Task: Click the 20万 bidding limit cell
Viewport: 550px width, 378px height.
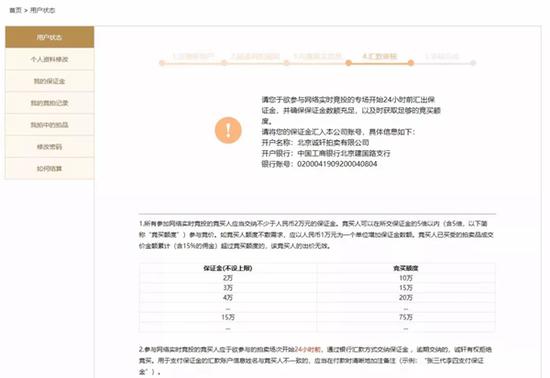Action: click(405, 298)
